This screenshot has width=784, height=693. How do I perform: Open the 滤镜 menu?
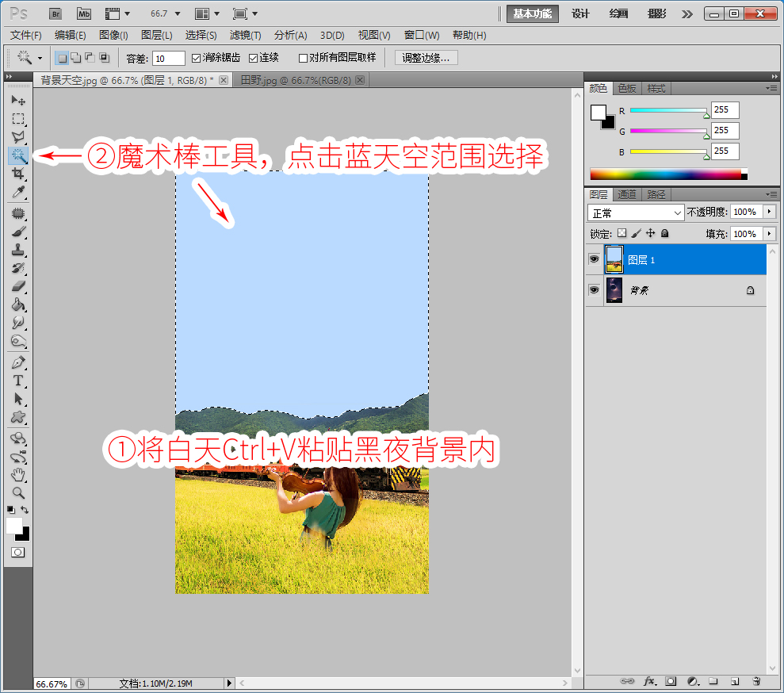coord(244,35)
